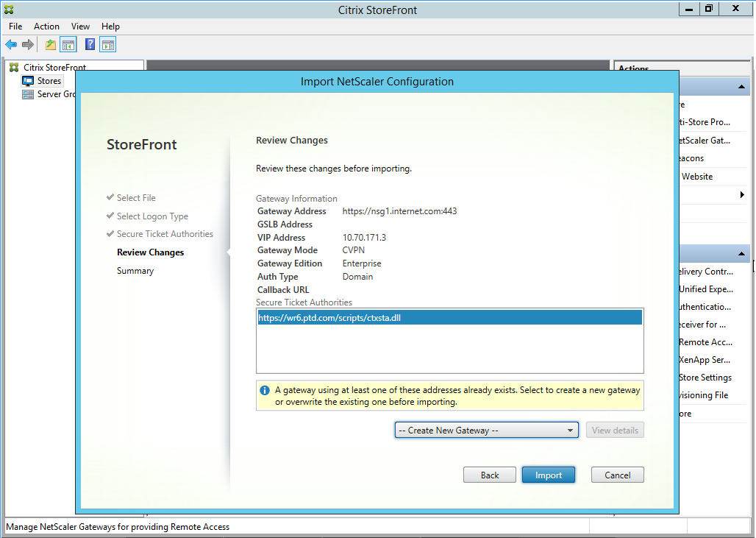Open the Create New Gateway dropdown
Screen dimensions: 756x538
point(486,431)
